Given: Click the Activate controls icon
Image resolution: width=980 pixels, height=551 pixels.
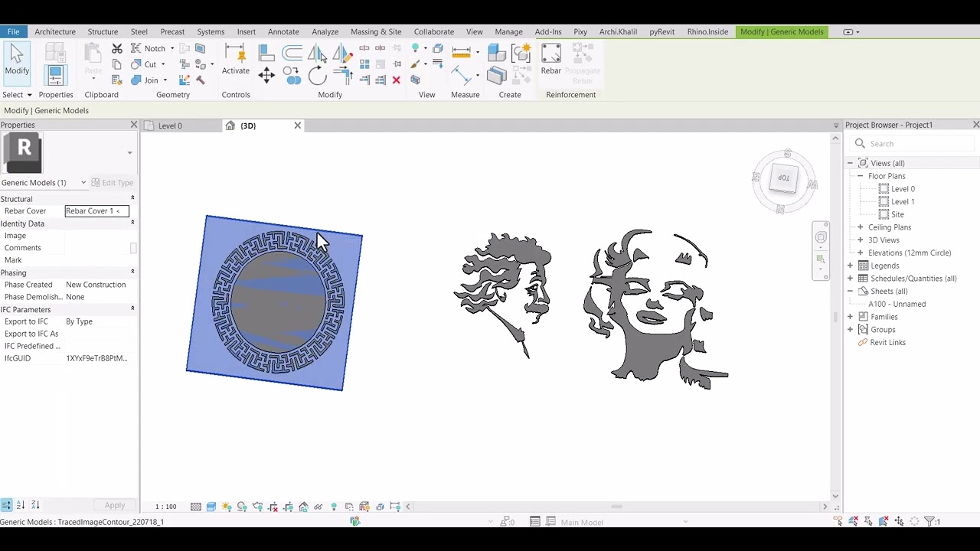Looking at the screenshot, I should point(236,60).
